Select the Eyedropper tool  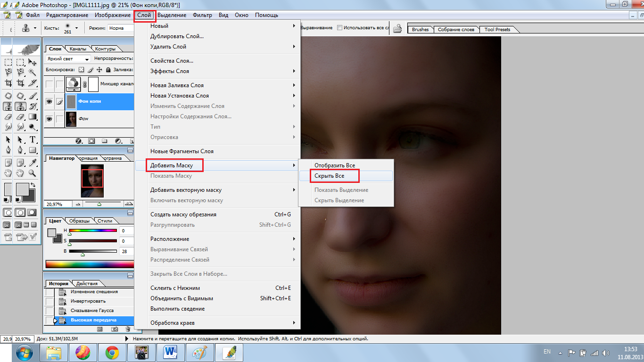(33, 163)
